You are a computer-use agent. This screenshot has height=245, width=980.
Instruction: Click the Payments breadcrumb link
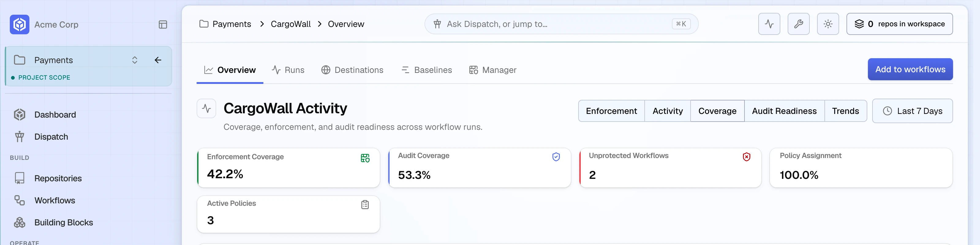click(232, 24)
